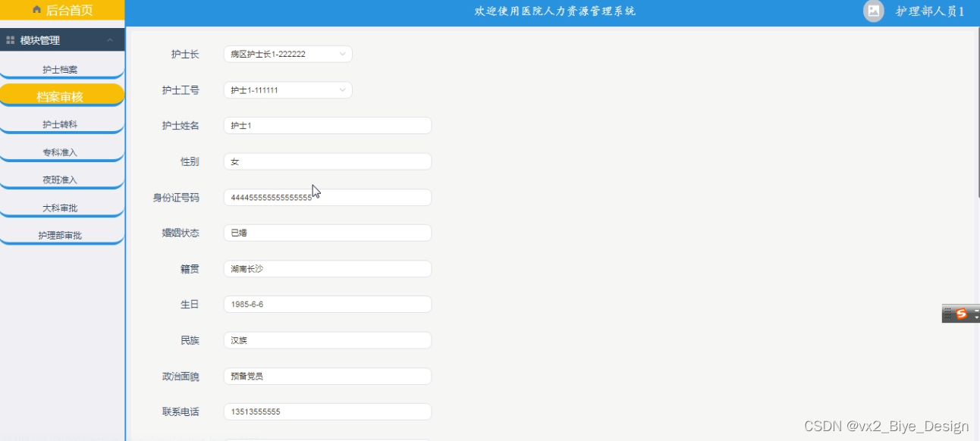
Task: Click the 模块管理 grid icon
Action: [x=11, y=40]
